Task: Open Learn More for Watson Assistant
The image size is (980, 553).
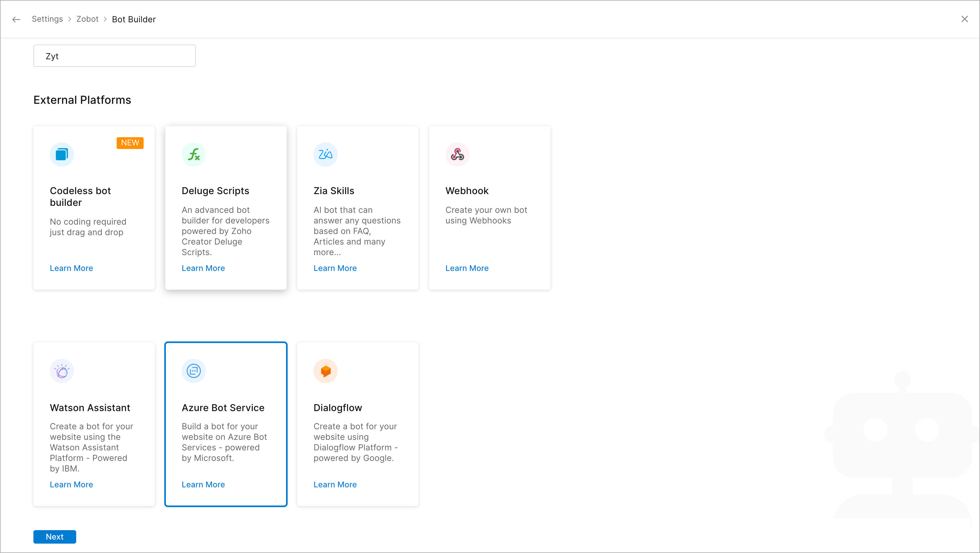Action: tap(71, 484)
